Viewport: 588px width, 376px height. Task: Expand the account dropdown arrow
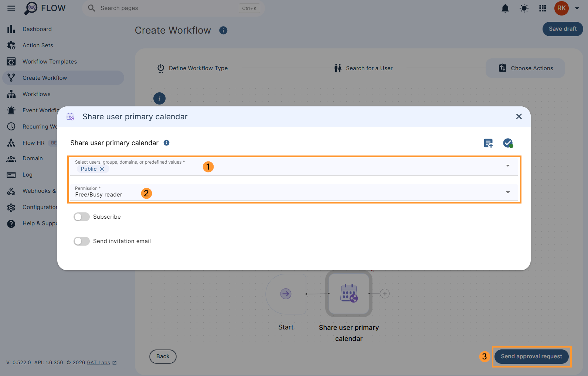pyautogui.click(x=577, y=8)
